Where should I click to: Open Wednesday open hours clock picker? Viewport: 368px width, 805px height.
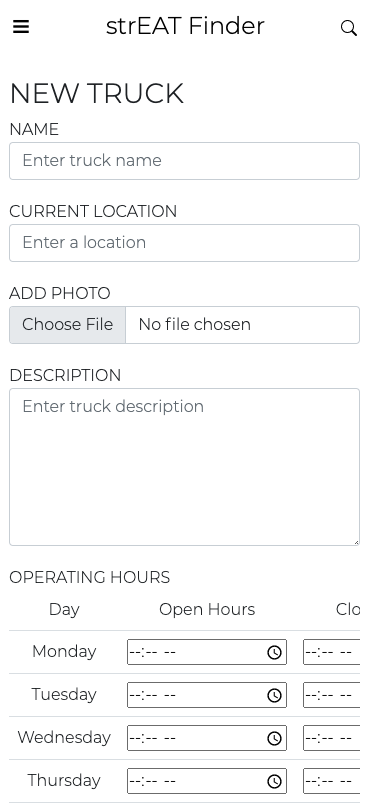tap(274, 738)
